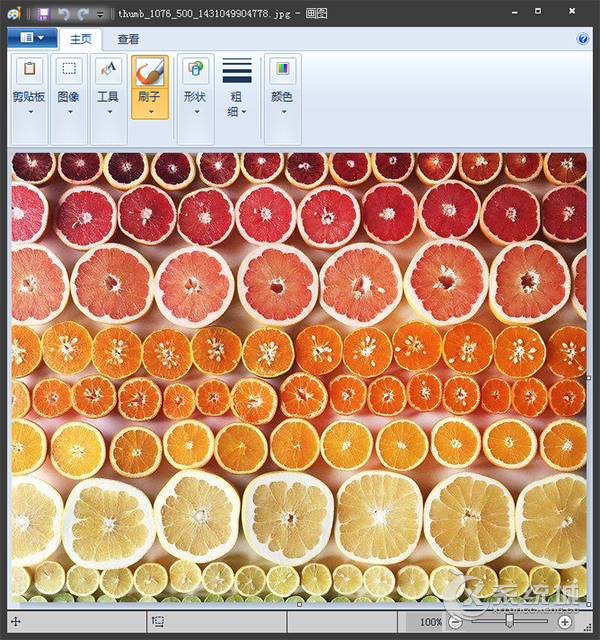Viewport: 600px width, 640px height.
Task: Click the 剪贴板 clipboard icon
Action: click(29, 69)
